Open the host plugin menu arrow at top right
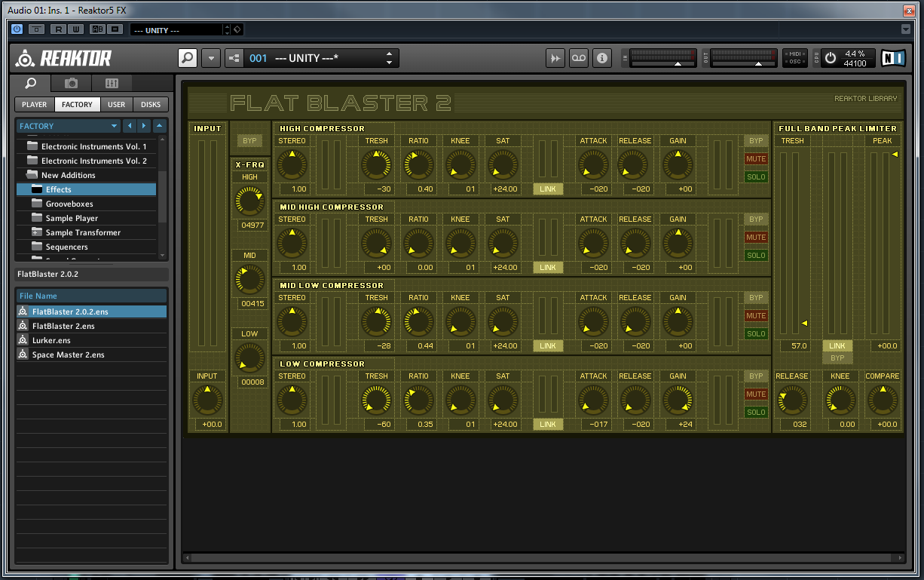924x580 pixels. (x=906, y=29)
